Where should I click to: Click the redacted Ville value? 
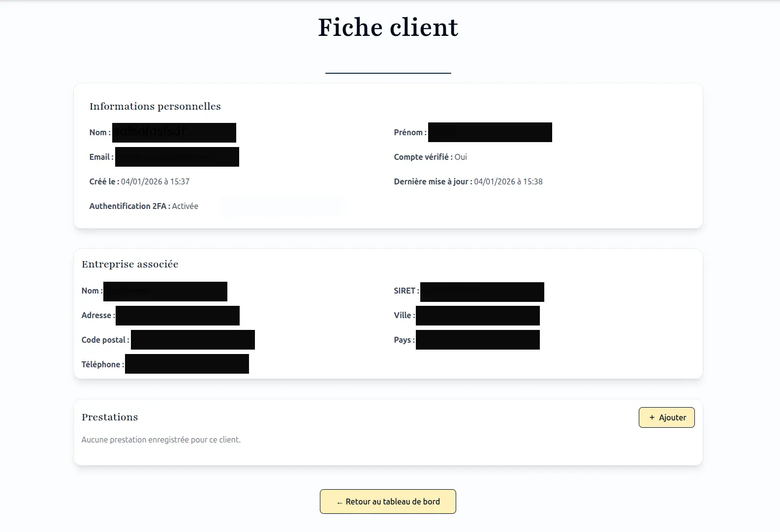[x=477, y=315]
